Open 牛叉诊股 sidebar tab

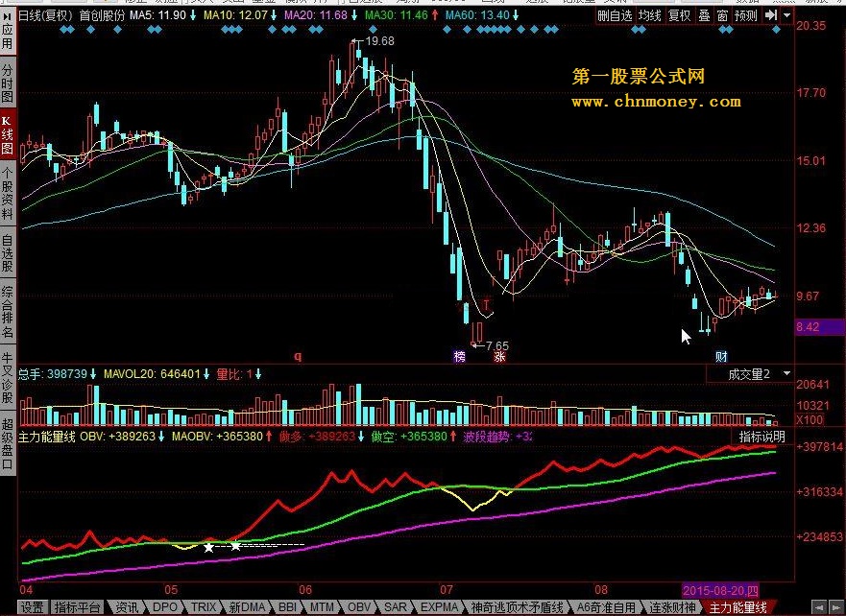pyautogui.click(x=8, y=378)
